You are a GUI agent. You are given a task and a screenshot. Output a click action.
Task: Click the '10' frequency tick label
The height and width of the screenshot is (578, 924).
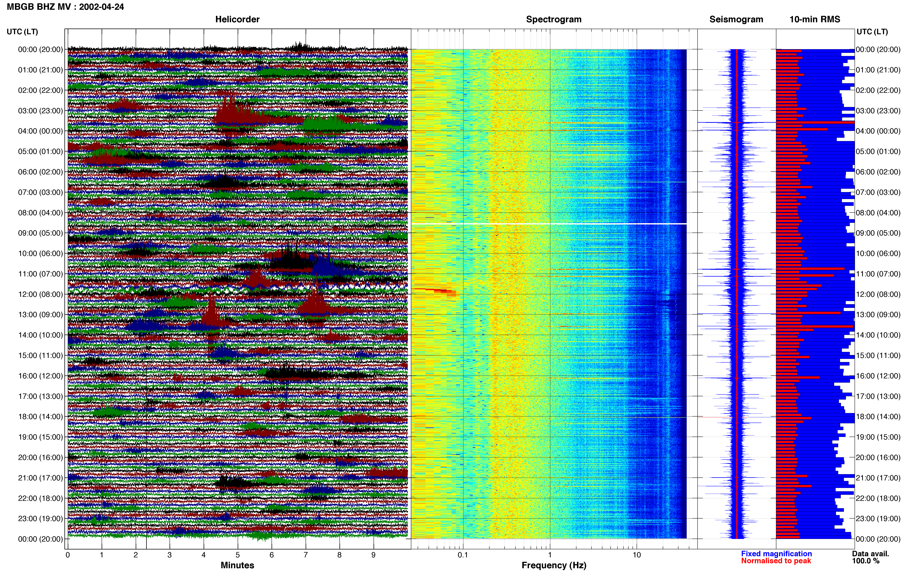pos(636,555)
